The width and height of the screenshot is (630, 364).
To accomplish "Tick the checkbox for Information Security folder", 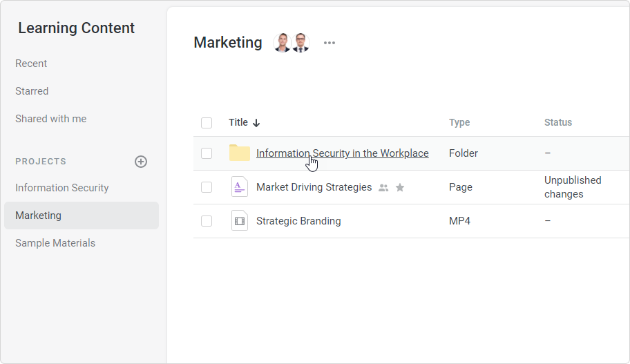I will [207, 153].
